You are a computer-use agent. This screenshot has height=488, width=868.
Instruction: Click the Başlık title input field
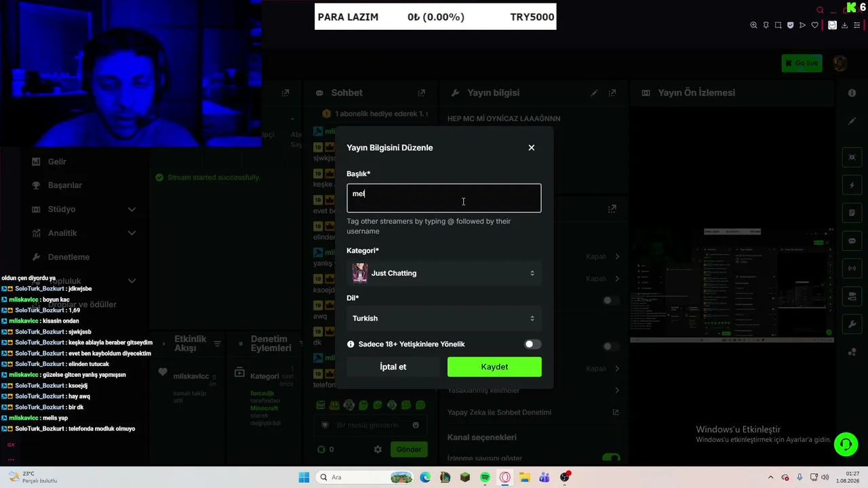pyautogui.click(x=444, y=198)
